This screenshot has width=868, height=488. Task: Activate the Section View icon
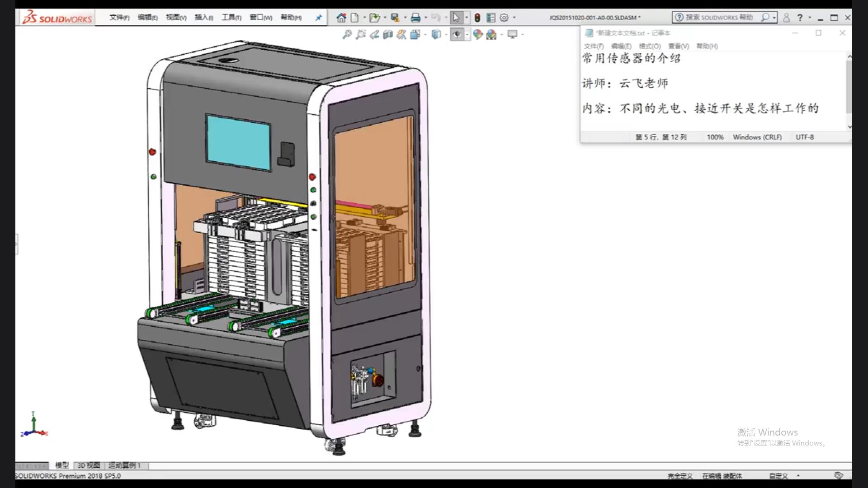point(388,34)
